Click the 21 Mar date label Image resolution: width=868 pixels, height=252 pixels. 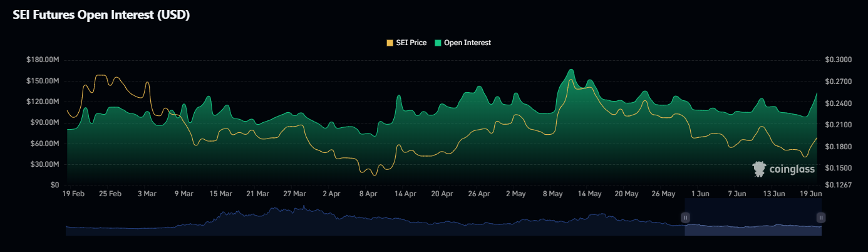[x=257, y=194]
